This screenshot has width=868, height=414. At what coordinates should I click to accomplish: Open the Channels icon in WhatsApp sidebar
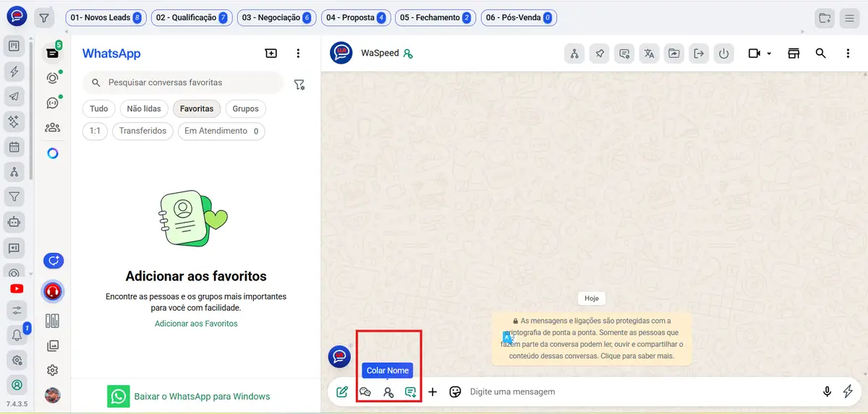[52, 103]
